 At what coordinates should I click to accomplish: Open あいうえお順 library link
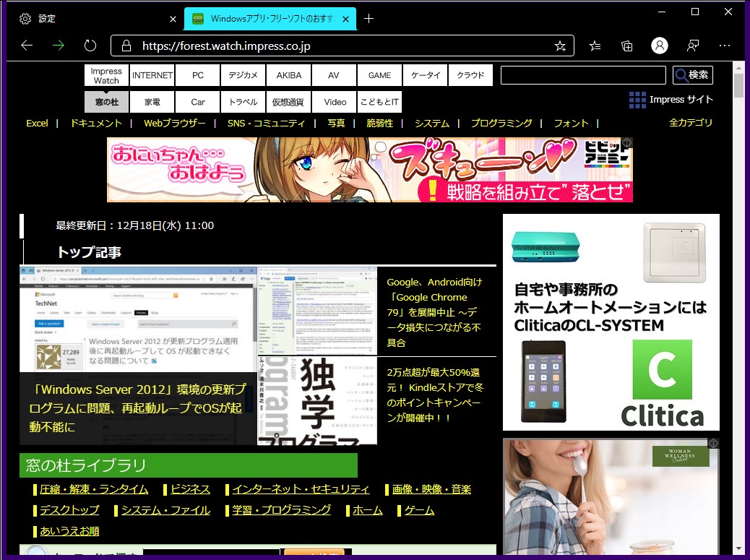[x=69, y=531]
